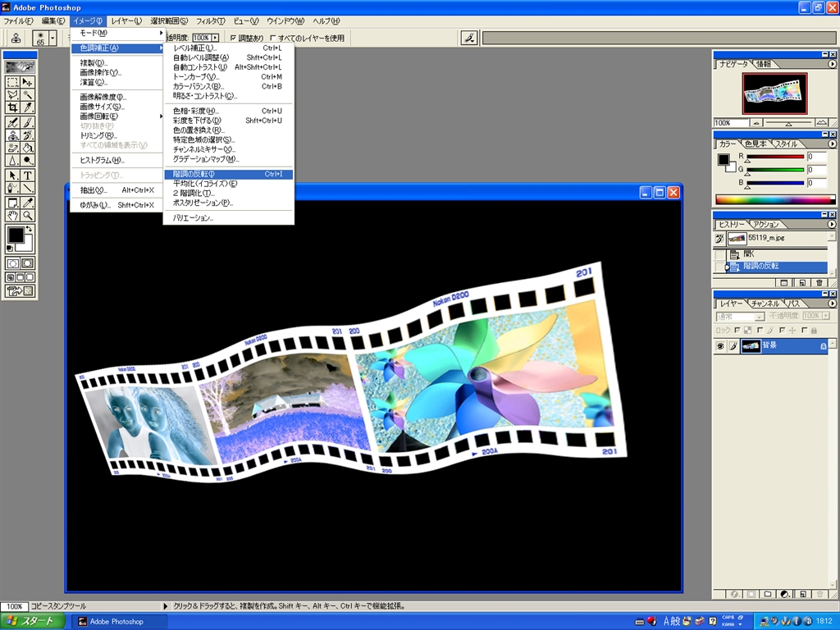
Task: Select the Type tool
Action: [x=27, y=176]
